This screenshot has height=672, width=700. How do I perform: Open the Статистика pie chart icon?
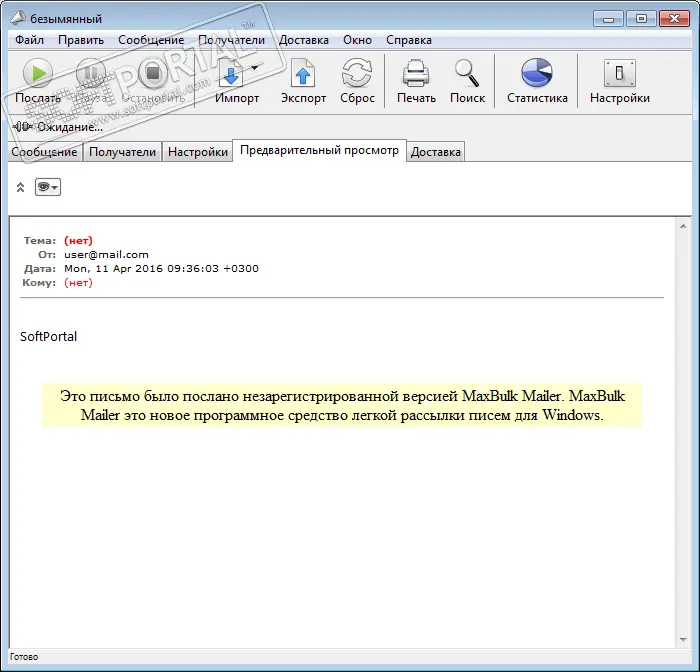click(537, 74)
